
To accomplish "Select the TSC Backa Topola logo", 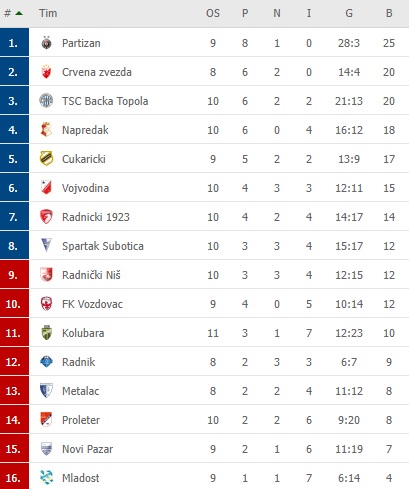I will coord(46,101).
